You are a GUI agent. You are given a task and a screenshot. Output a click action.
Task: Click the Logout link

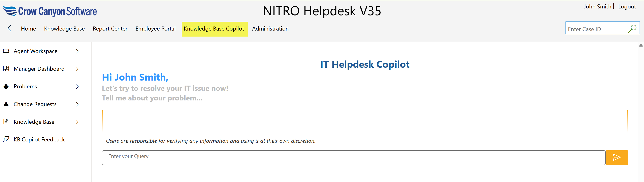tap(627, 7)
